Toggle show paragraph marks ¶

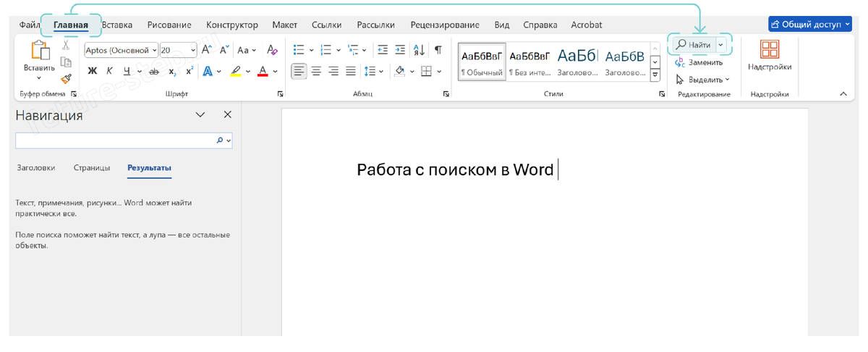click(x=438, y=50)
